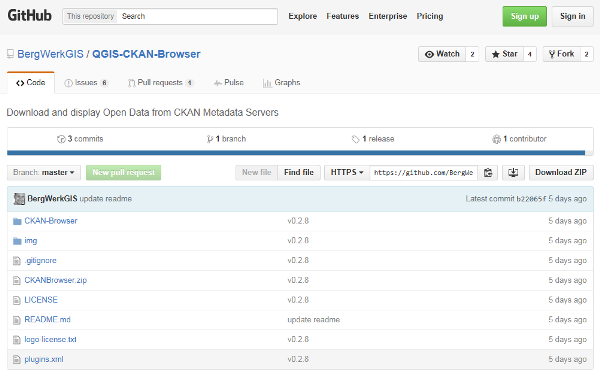The height and width of the screenshot is (373, 600).
Task: Click v0.2.8 commit message in plugins.xml row
Action: (x=298, y=360)
